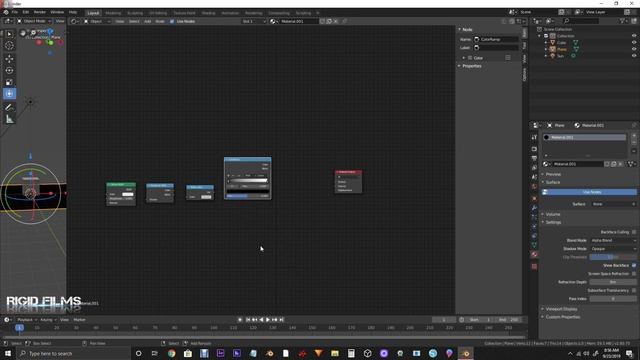640x360 pixels.
Task: Jump to timeline end playback button
Action: click(281, 320)
